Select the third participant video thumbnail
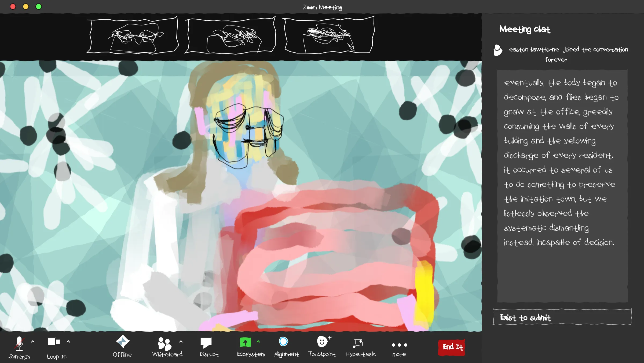Screen dimensions: 644x363 [328, 35]
